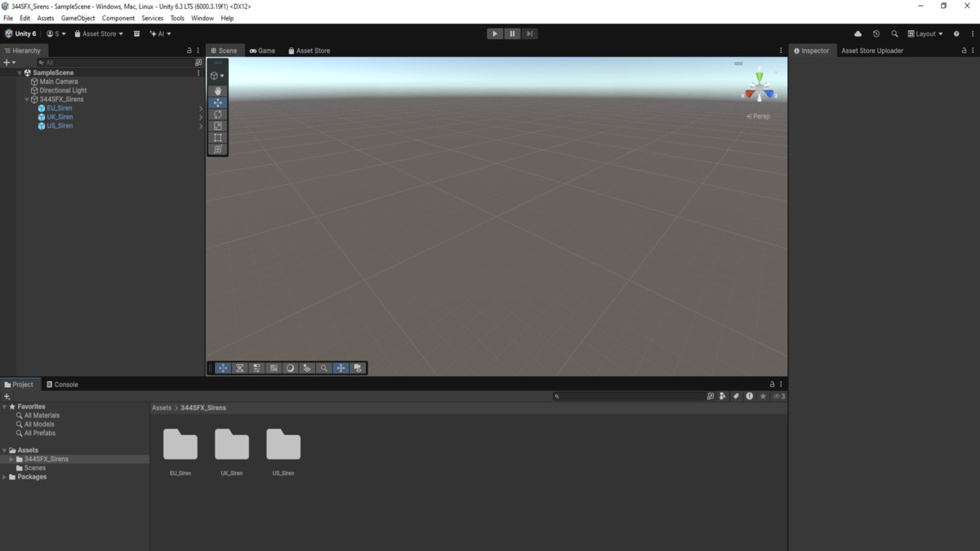The width and height of the screenshot is (980, 551).
Task: Click the magnifier icon in bottom scene overlay
Action: 323,368
